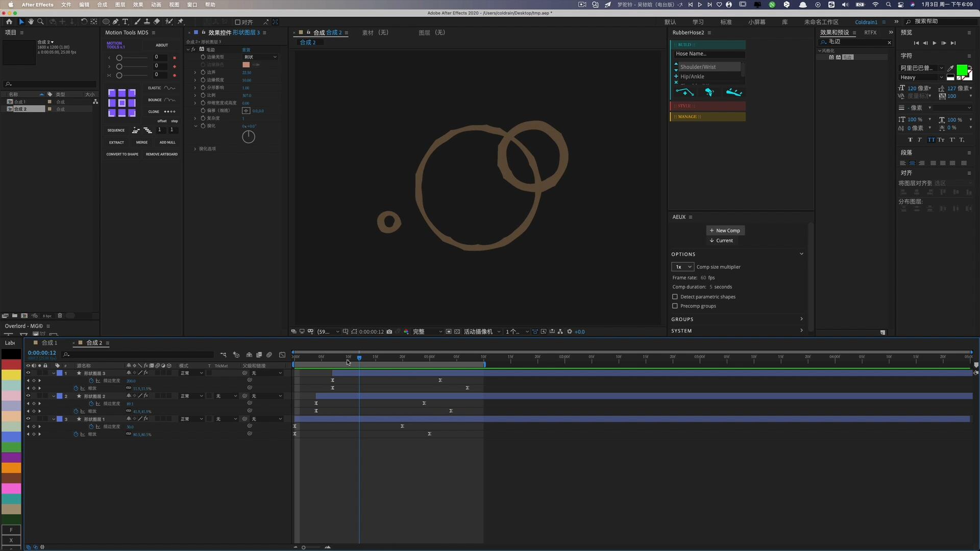Click the MERGE button
This screenshot has width=980, height=551.
(x=142, y=142)
